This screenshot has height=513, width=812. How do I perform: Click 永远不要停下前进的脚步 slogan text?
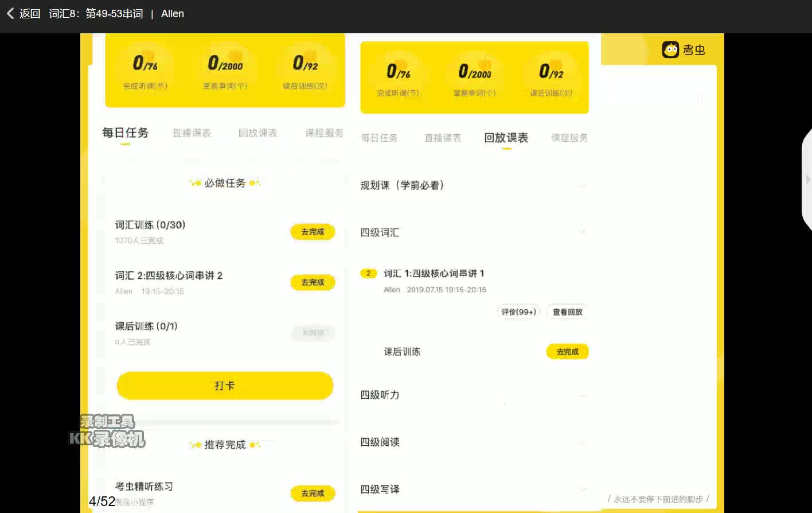(658, 499)
